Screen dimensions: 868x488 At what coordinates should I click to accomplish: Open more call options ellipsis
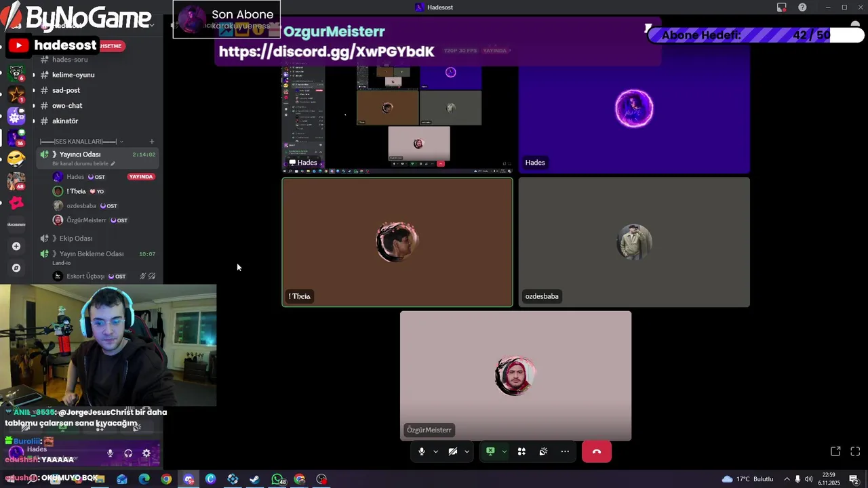(565, 451)
